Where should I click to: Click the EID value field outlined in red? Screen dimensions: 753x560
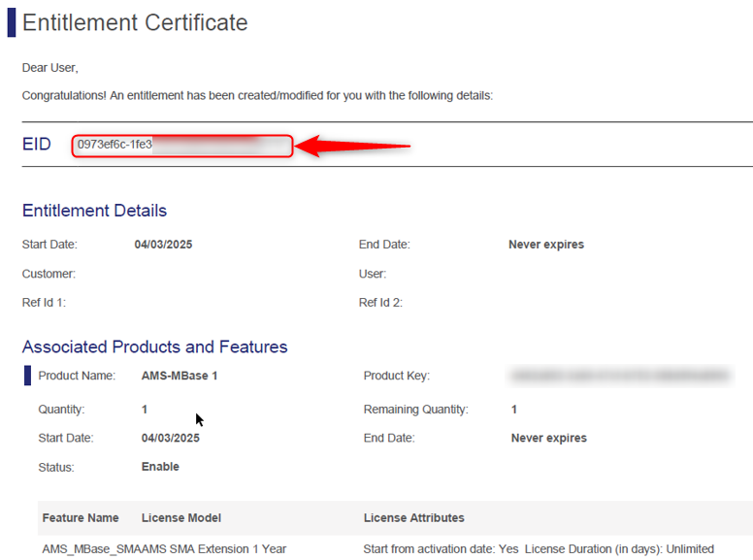pyautogui.click(x=180, y=146)
